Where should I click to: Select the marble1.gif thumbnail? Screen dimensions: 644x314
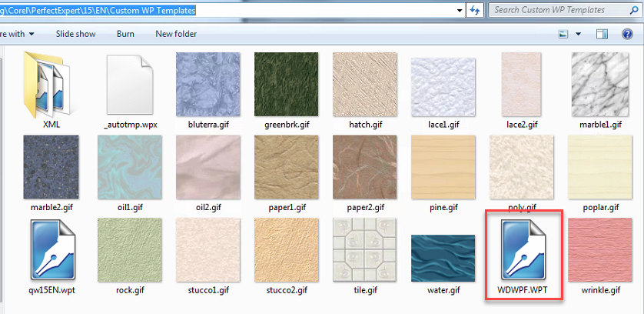pyautogui.click(x=600, y=85)
